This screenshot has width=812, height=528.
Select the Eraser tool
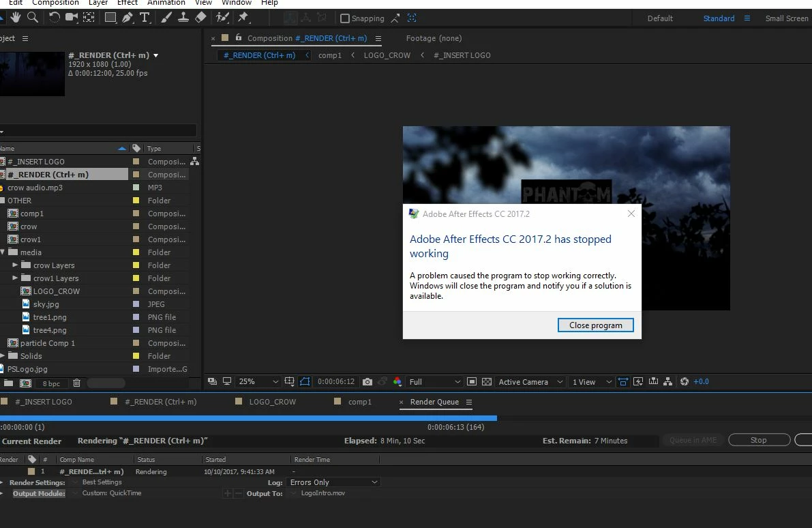[x=200, y=18]
